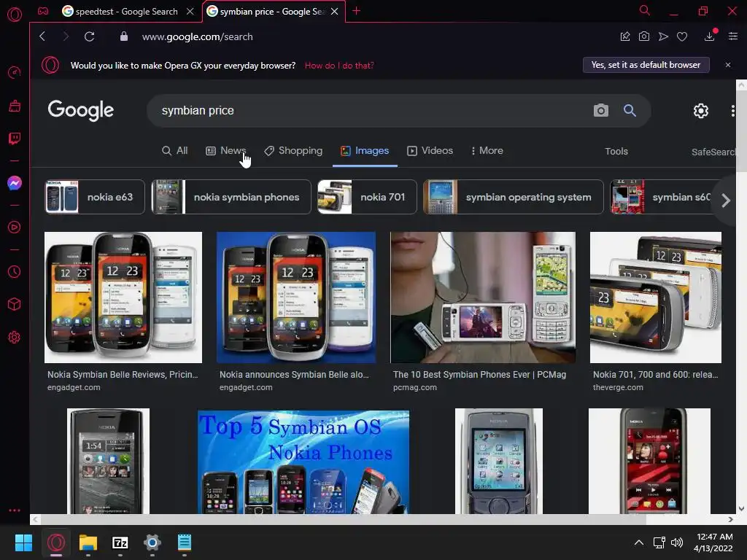Go back to the previous page

[42, 36]
